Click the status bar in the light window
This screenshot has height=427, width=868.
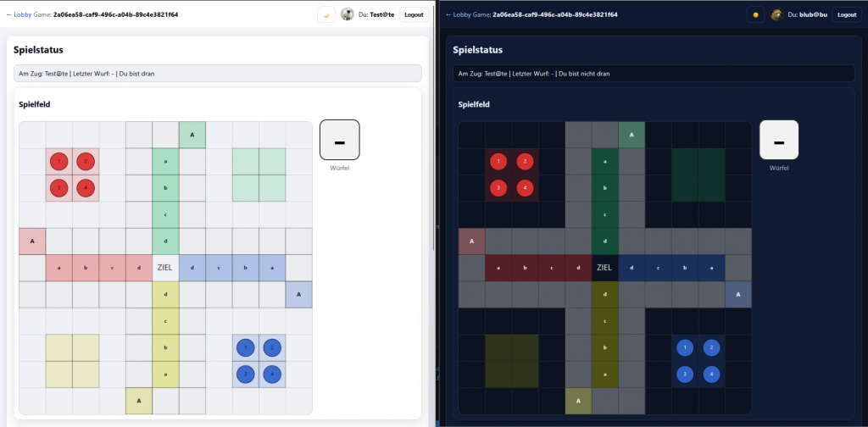click(x=218, y=73)
